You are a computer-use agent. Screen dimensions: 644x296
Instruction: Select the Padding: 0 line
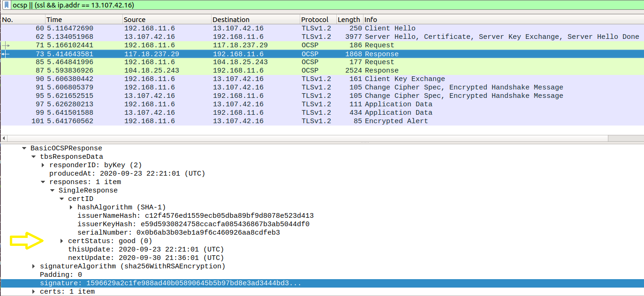(x=61, y=275)
